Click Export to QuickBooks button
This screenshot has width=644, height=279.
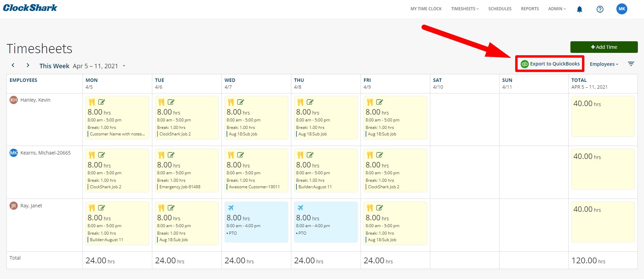pyautogui.click(x=550, y=64)
